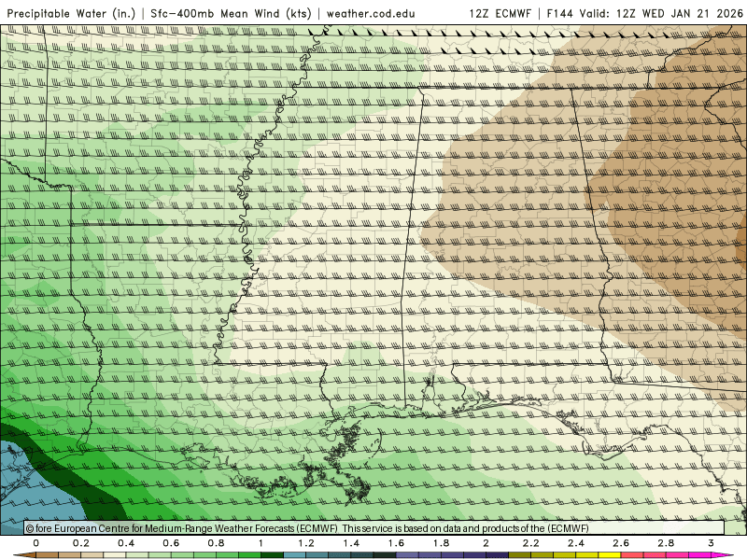Click the brown swatch just right of 0
The image size is (747, 560).
(x=48, y=555)
